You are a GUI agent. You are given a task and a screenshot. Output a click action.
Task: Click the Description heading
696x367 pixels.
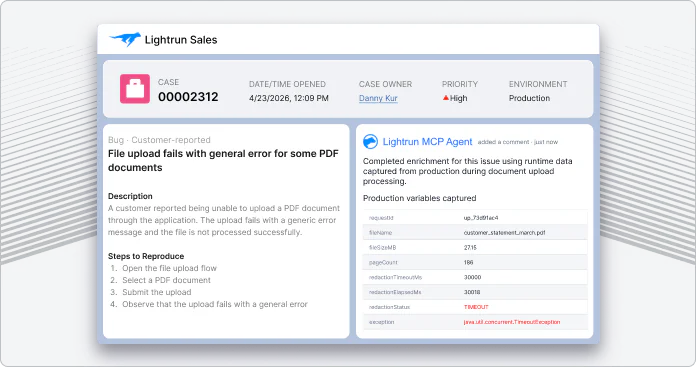(x=130, y=196)
